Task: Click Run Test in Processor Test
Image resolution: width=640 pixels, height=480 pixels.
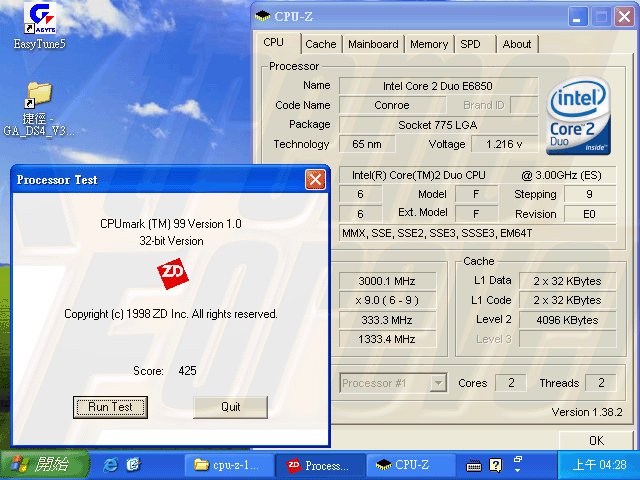Action: pos(110,407)
